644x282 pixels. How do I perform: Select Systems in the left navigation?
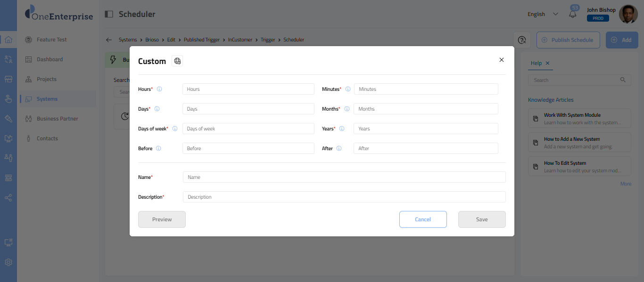point(47,99)
